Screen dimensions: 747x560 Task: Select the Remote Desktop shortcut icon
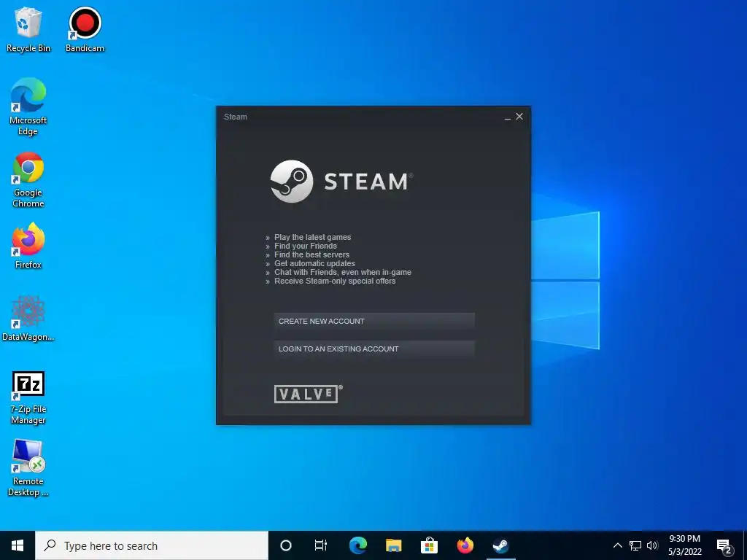(x=28, y=468)
